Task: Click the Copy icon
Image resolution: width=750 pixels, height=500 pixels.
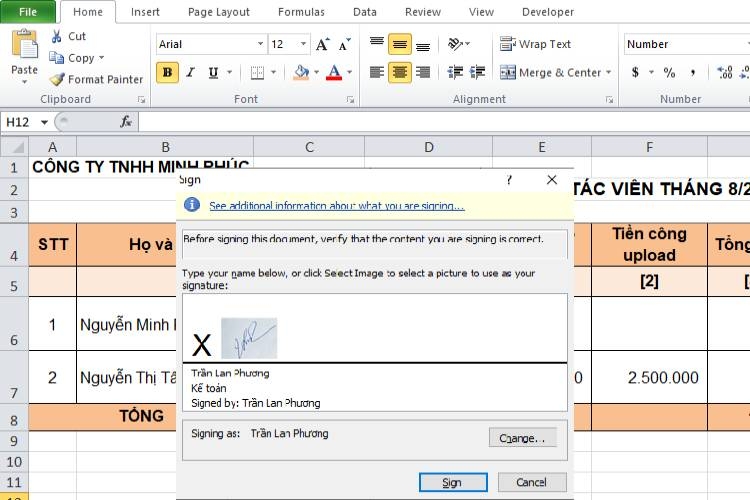Action: (56, 58)
